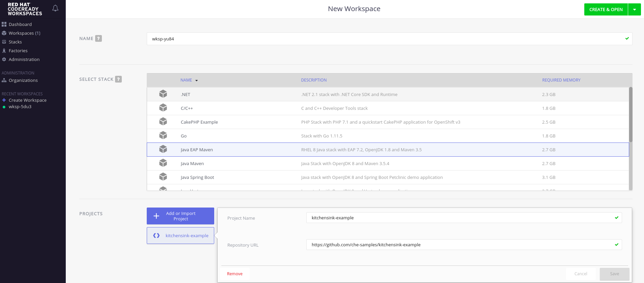Click 'C and C++ Developer Tools stack' description
Screen dimensions: 644x283
click(x=334, y=108)
